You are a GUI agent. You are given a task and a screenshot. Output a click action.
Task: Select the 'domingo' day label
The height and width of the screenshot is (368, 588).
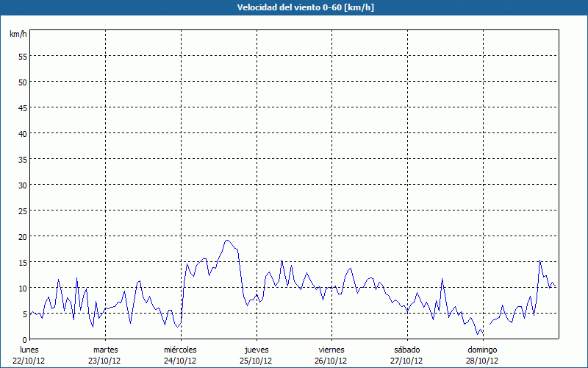click(x=482, y=350)
